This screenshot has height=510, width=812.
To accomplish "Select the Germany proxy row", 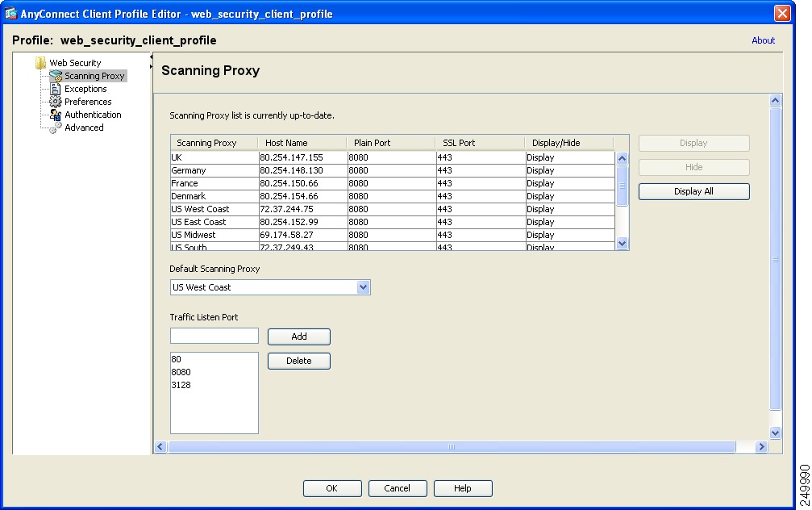I will [393, 170].
